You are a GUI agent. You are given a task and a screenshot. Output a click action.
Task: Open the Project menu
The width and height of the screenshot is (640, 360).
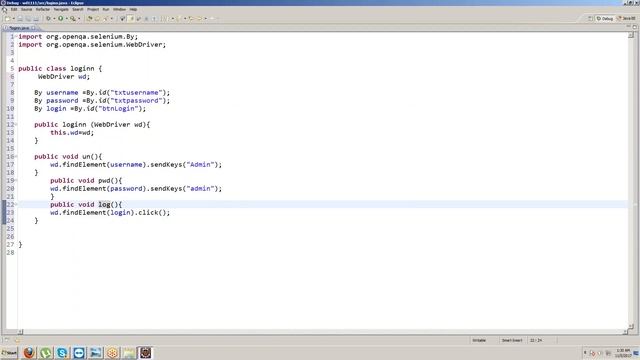click(93, 9)
